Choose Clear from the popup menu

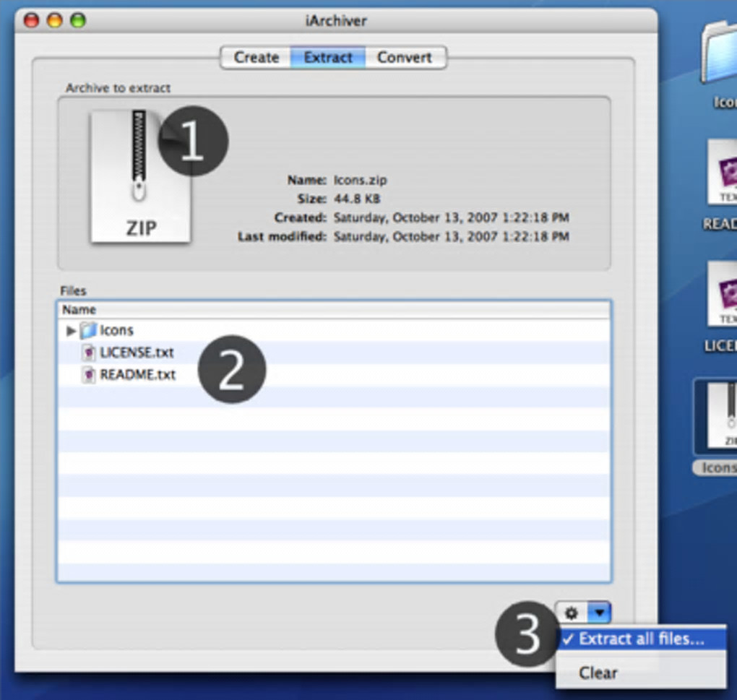click(641, 673)
